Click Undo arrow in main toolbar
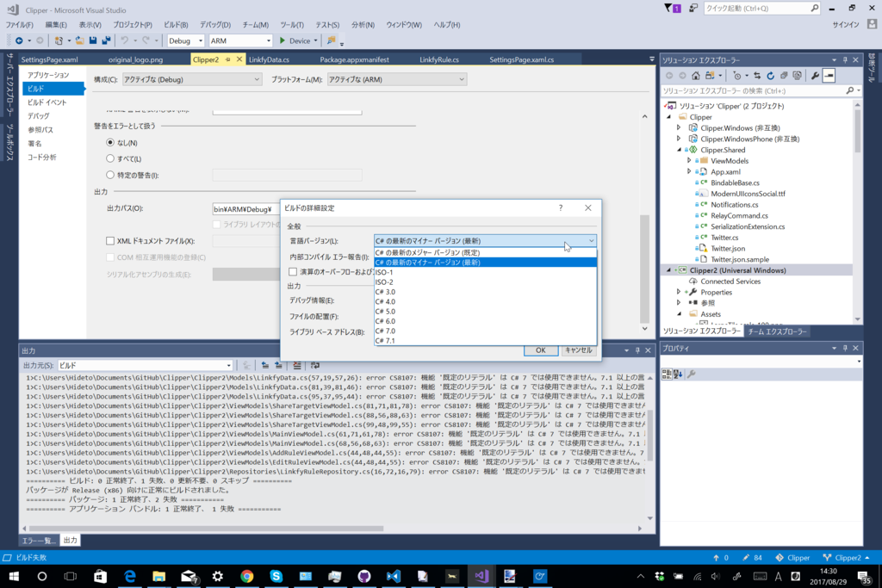Viewport: 882px width, 588px height. 125,40
